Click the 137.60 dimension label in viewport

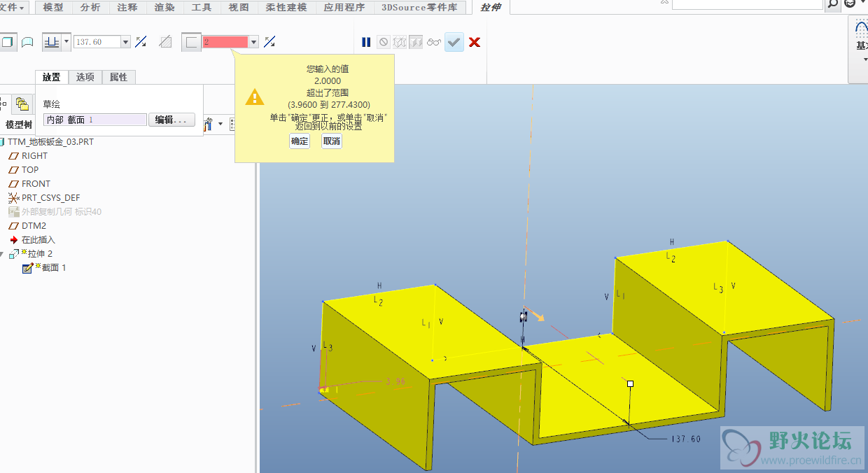[685, 439]
